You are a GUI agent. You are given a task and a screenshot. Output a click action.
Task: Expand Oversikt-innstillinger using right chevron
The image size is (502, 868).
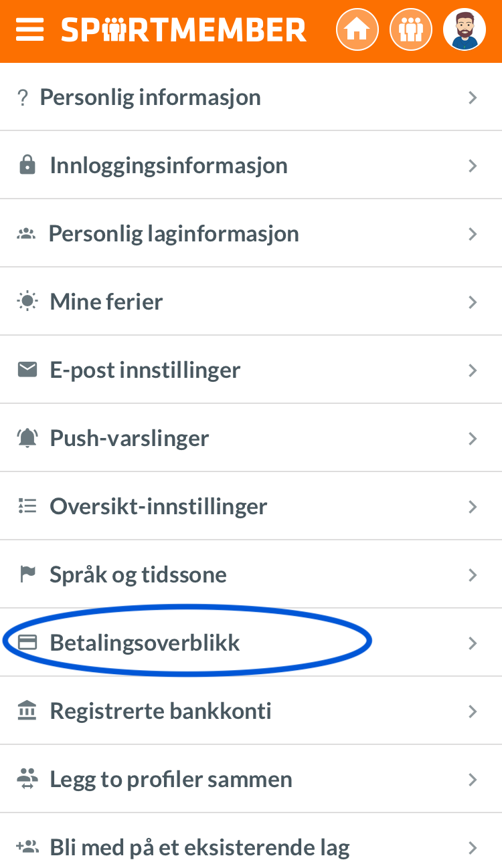pos(473,507)
